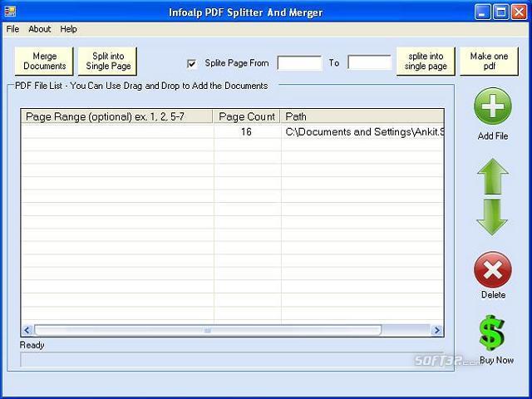Click the Make one pdf button
Viewport: 532px width, 399px height.
click(489, 61)
